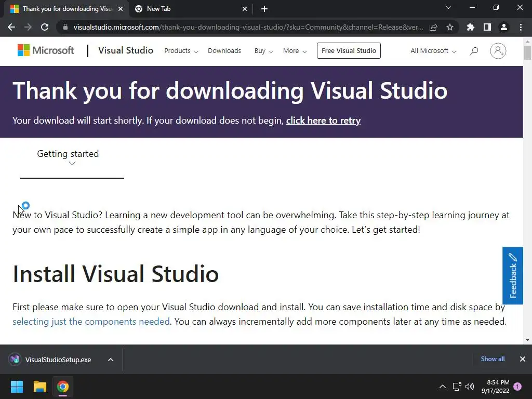
Task: Click the Windows Start button
Action: (x=17, y=387)
